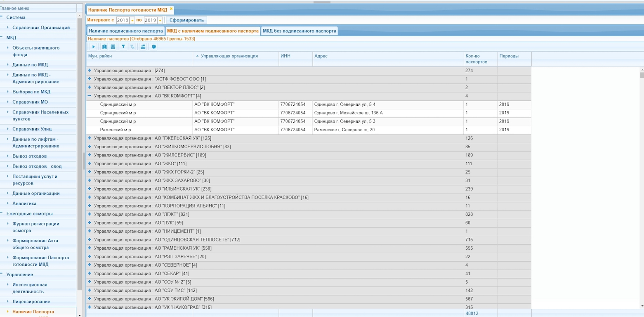Click the filter funnel icon
The image size is (644, 317).
[123, 47]
